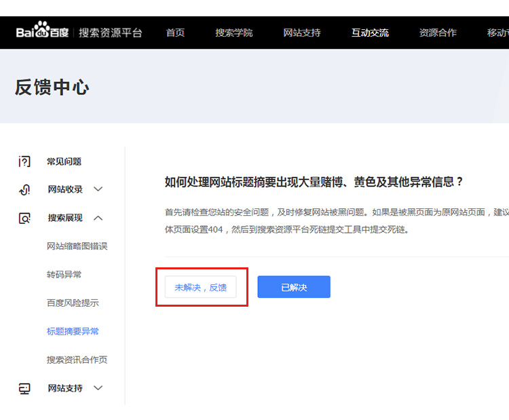
Task: Select 标题摘要异常 in the sidebar
Action: [73, 332]
